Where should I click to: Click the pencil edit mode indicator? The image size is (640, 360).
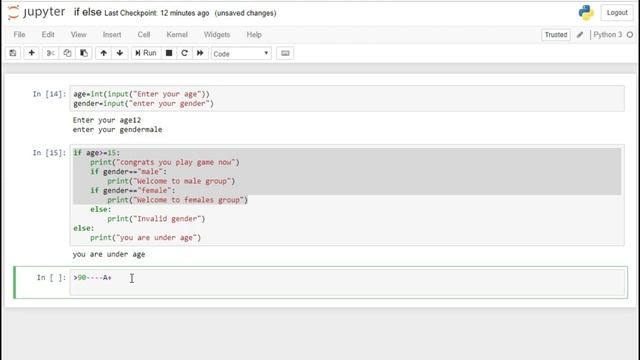pos(580,35)
